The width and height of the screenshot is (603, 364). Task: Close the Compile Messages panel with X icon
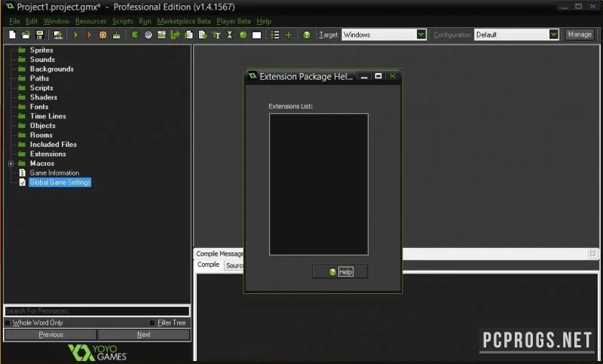click(x=592, y=254)
